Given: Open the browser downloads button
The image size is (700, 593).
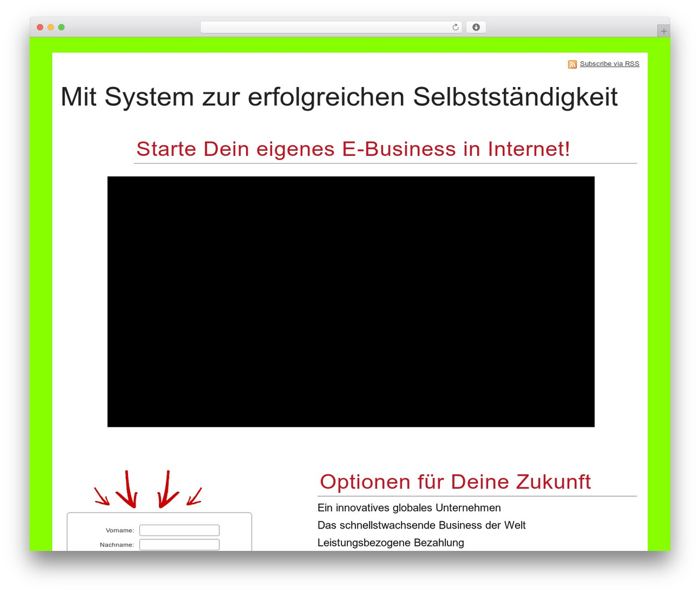Looking at the screenshot, I should 476,27.
